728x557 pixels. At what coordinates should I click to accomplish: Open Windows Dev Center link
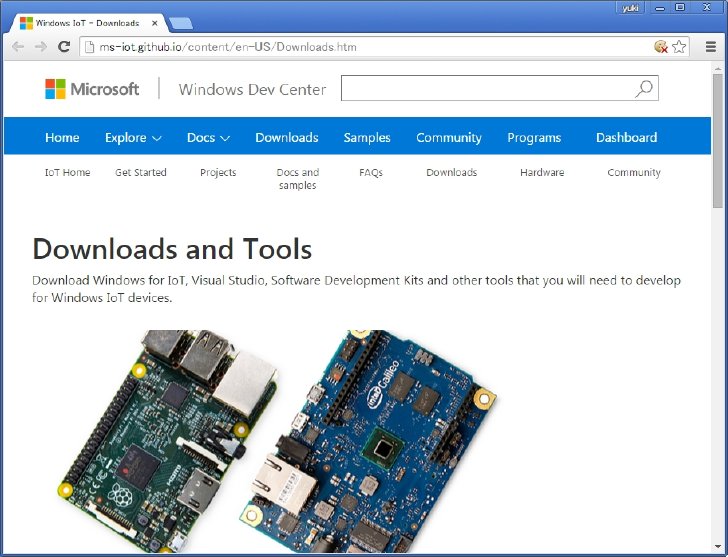click(x=252, y=89)
